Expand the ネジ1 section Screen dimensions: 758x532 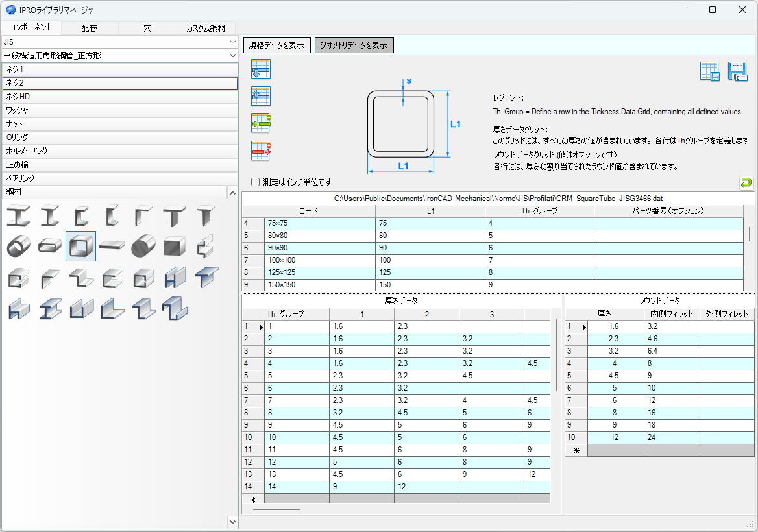[120, 69]
